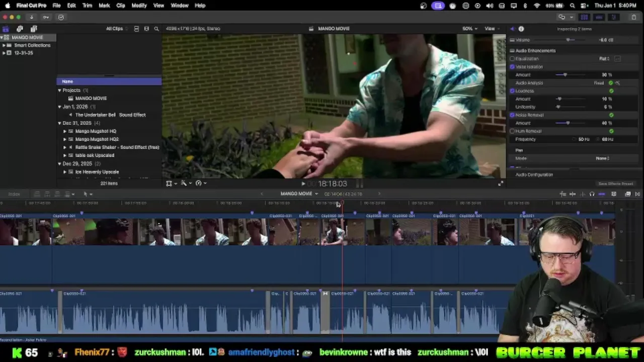
Task: Collapse the Jan 1, 2026 group
Action: coord(59,107)
